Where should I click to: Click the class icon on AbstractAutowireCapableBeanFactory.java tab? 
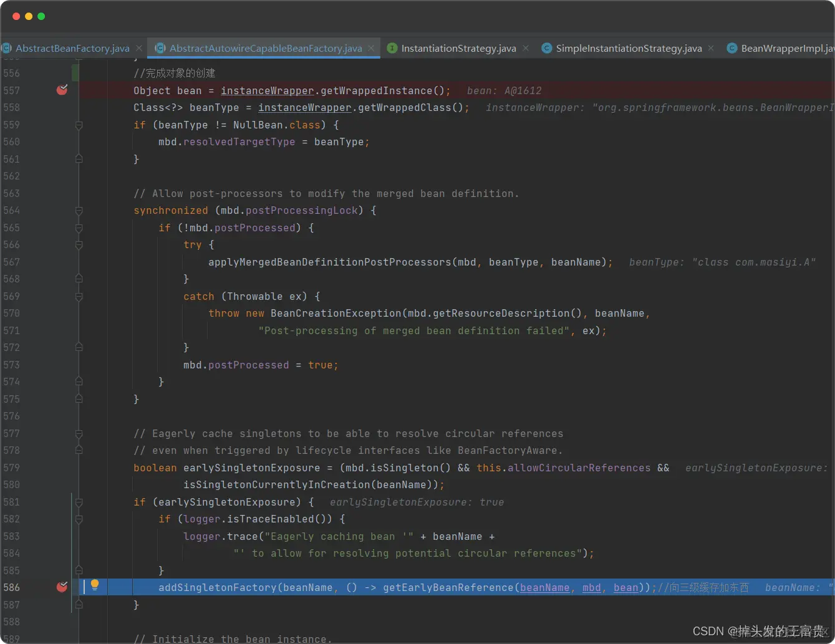pos(160,48)
